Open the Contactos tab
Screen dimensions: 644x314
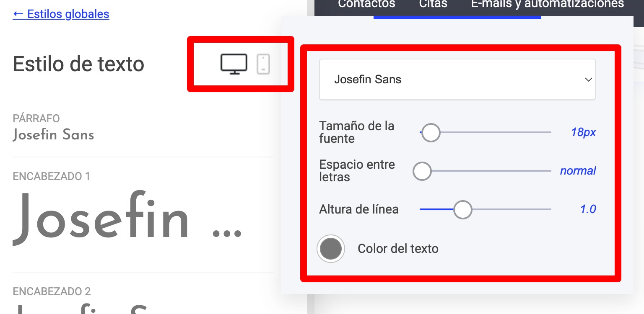(366, 4)
